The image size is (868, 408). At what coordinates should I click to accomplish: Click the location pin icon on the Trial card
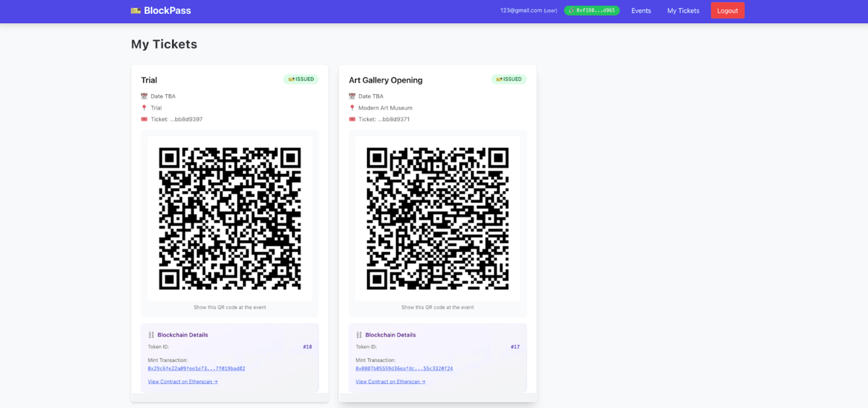point(144,108)
